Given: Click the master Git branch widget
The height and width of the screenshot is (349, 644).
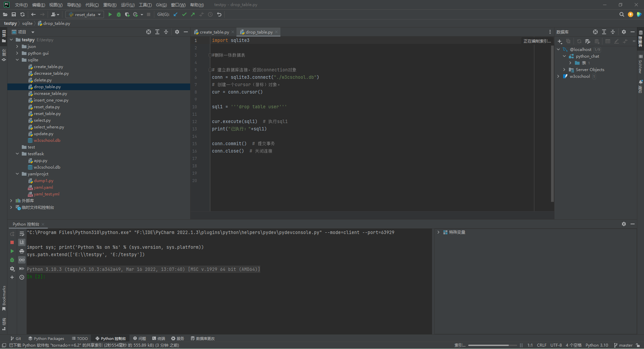Looking at the screenshot, I should (x=623, y=345).
